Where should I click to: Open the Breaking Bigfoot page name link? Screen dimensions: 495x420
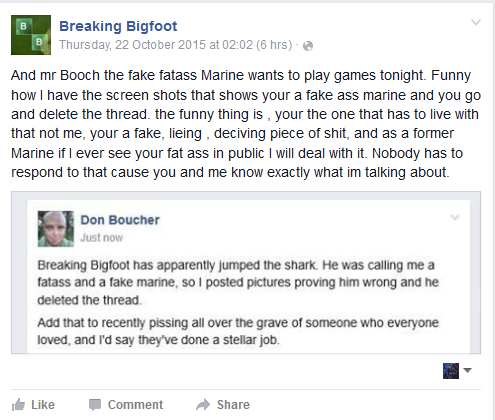coord(118,26)
